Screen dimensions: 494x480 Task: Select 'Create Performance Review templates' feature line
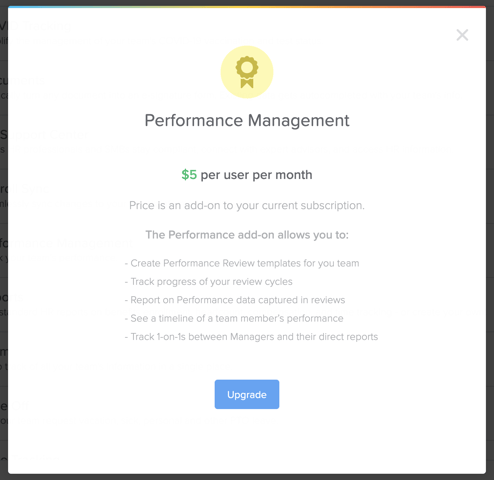[x=242, y=263]
